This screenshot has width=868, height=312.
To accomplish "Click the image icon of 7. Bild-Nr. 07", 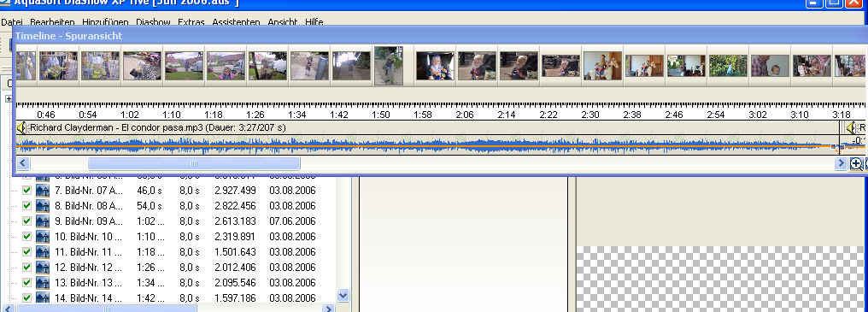I will pyautogui.click(x=43, y=191).
